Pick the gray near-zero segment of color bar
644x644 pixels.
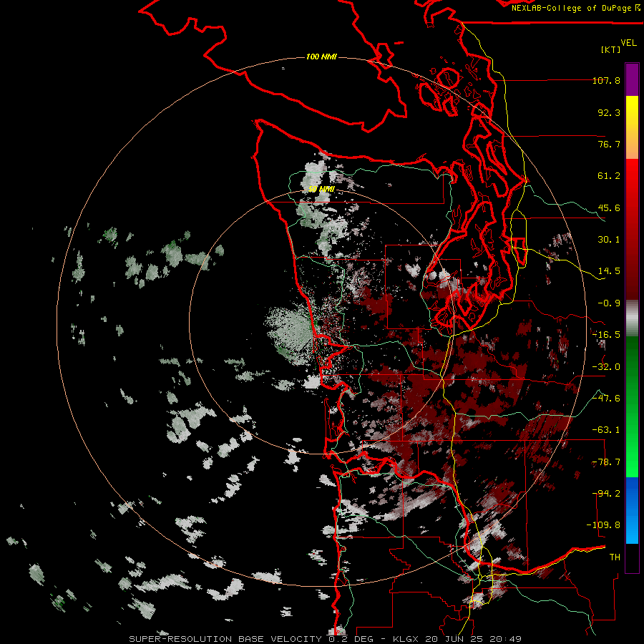pos(632,318)
